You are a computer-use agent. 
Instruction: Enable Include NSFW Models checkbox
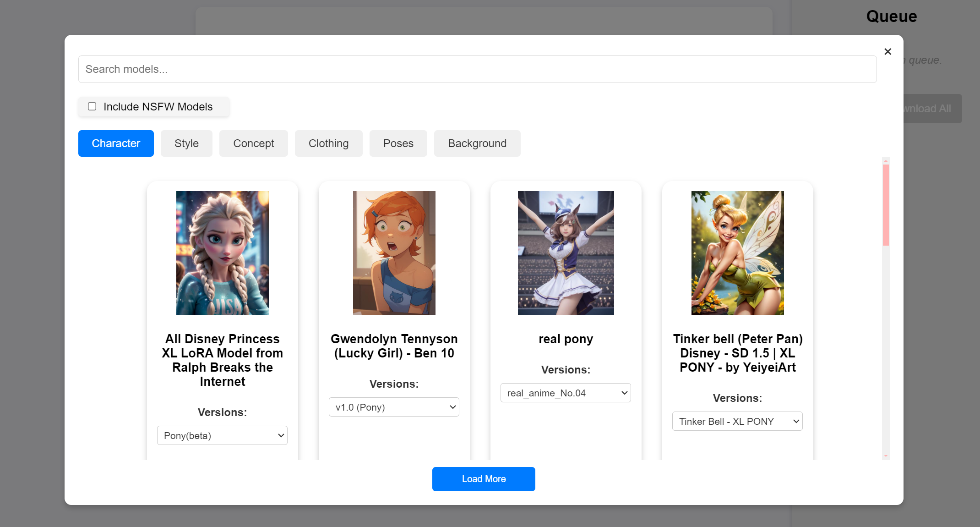point(92,106)
